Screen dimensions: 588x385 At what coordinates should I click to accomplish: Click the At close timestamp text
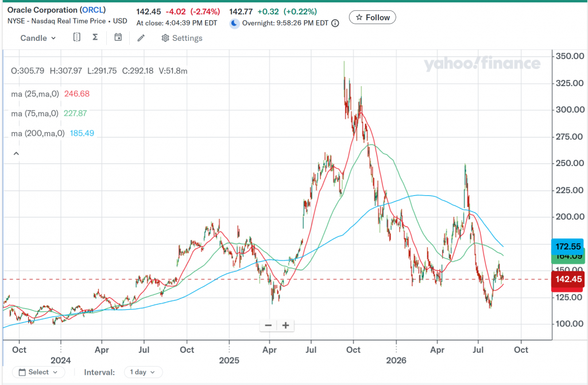click(x=177, y=23)
